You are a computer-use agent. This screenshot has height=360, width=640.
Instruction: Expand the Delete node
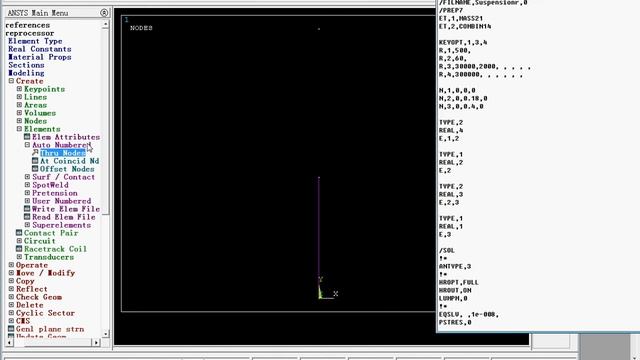11,305
